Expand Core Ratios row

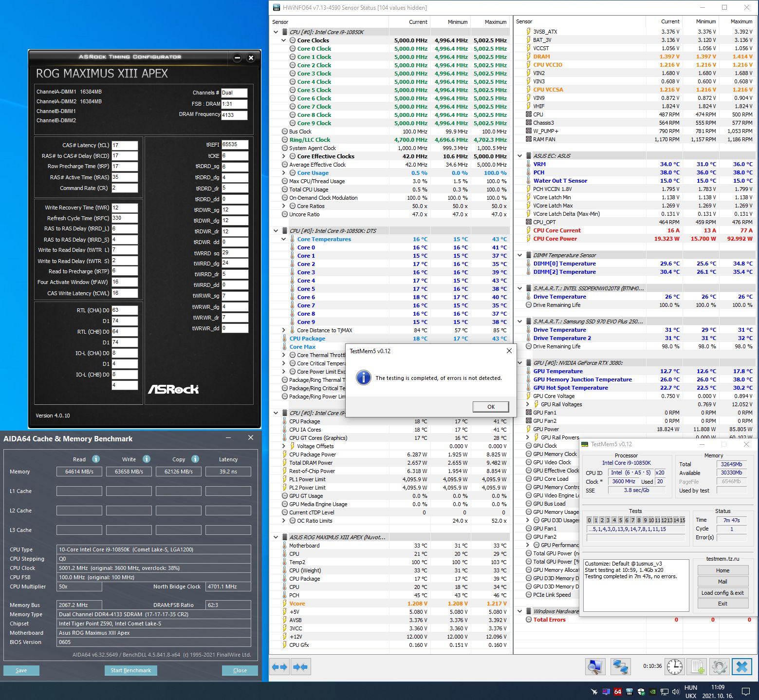[284, 206]
